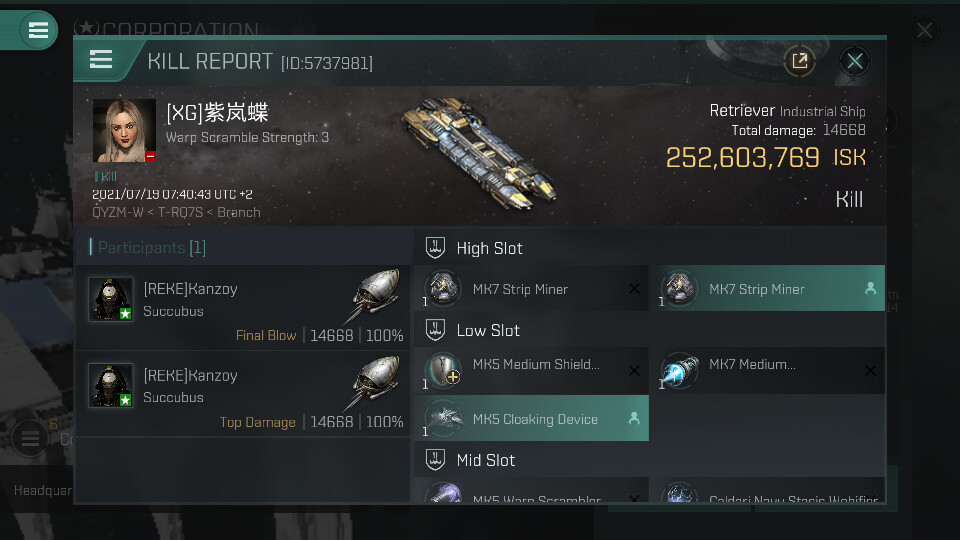View victim portrait of 紫岚蝶
The image size is (960, 540).
(x=124, y=130)
